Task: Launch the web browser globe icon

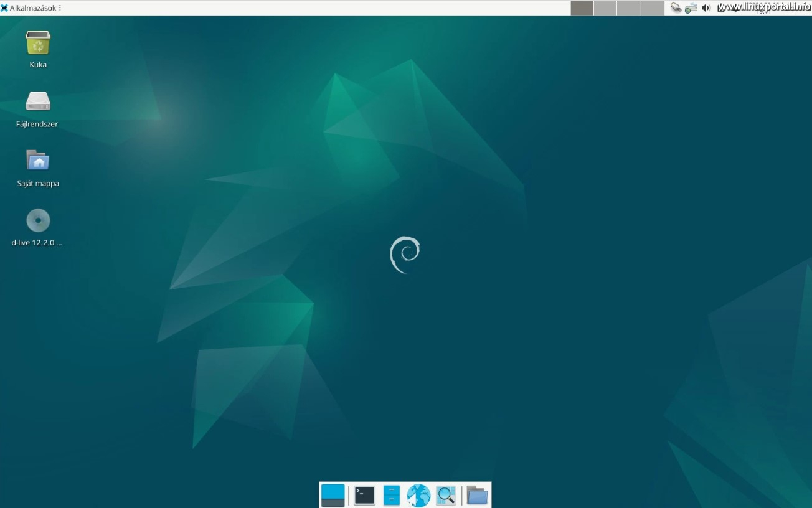Action: (418, 496)
